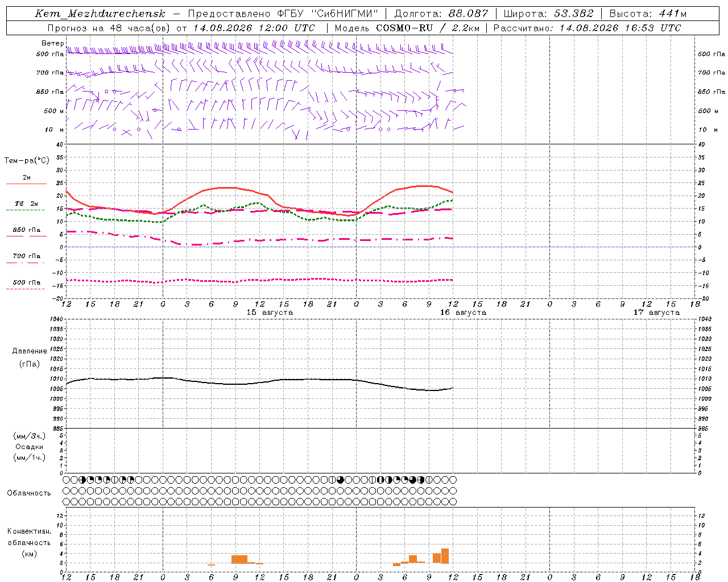
Task: Click the Давление (гПа) pressure panel label
Action: click(x=30, y=357)
